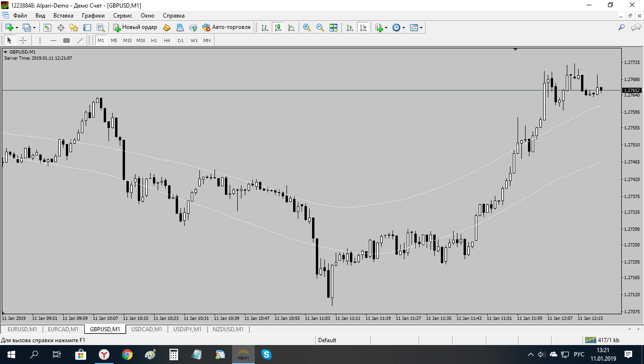Switch to the EURUSD,M1 chart tab
This screenshot has height=364, width=644.
point(22,329)
